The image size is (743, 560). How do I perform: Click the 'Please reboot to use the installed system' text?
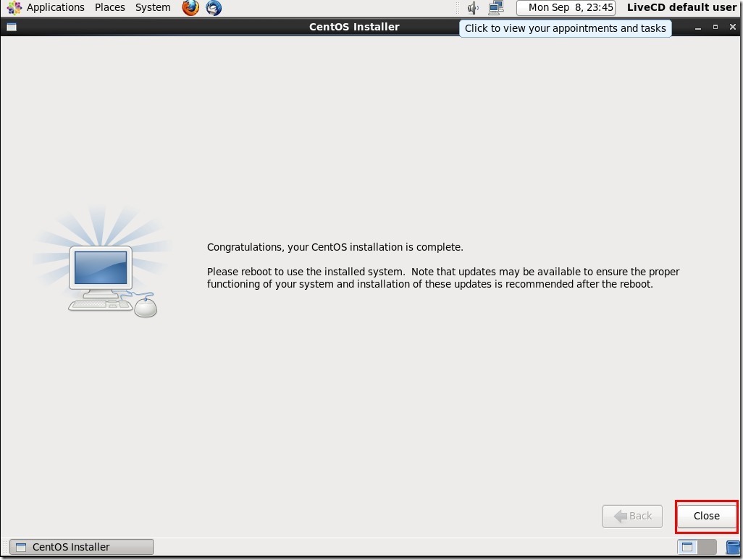(306, 272)
